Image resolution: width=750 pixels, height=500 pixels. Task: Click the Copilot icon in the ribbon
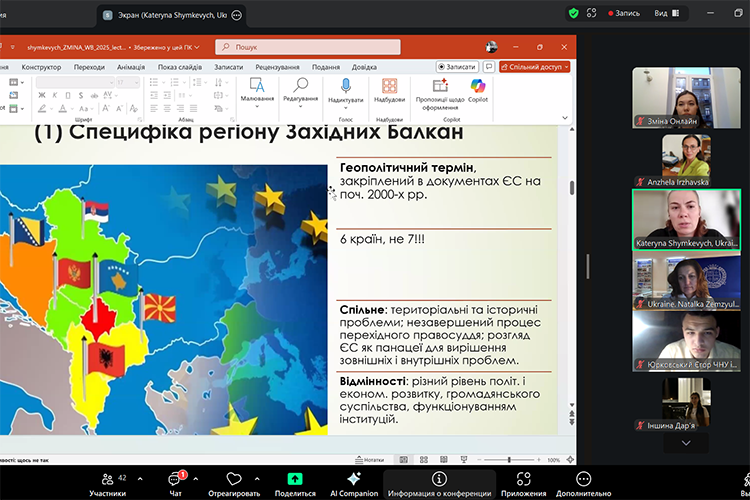477,87
